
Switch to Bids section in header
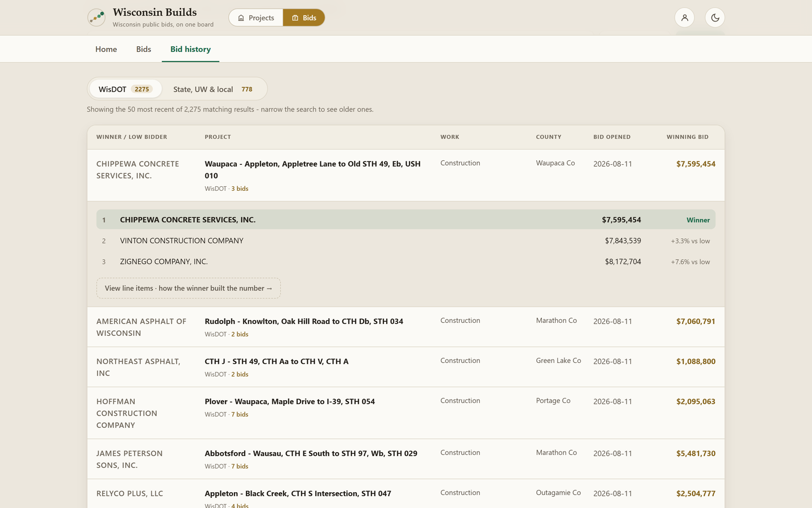pyautogui.click(x=304, y=17)
